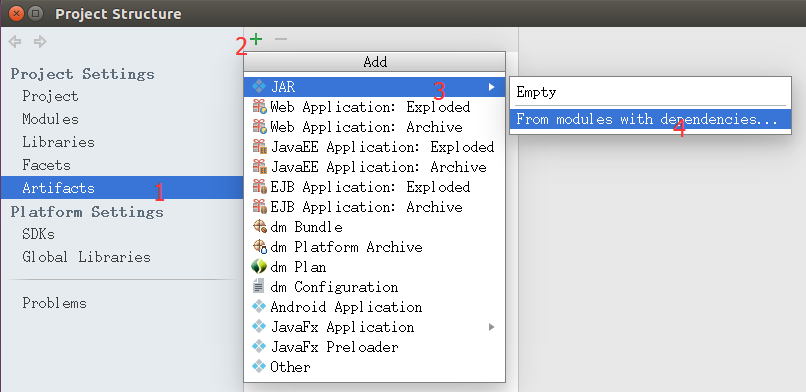Choose dm Plan entry

[374, 267]
